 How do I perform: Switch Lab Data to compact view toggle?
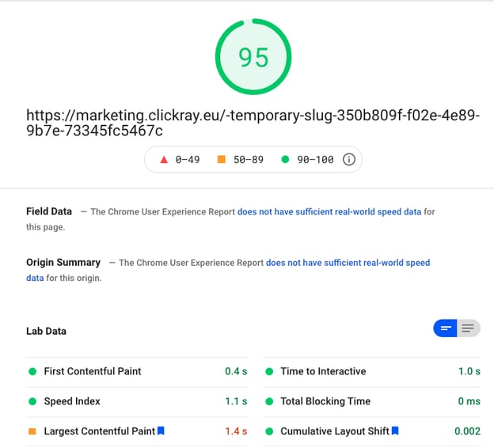(x=446, y=328)
